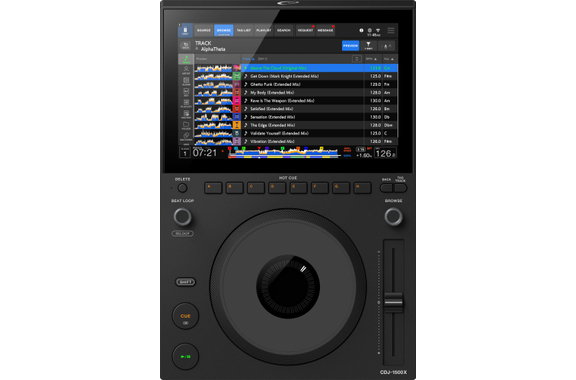Open the SOURCE tab
The width and height of the screenshot is (576, 380).
tap(204, 31)
